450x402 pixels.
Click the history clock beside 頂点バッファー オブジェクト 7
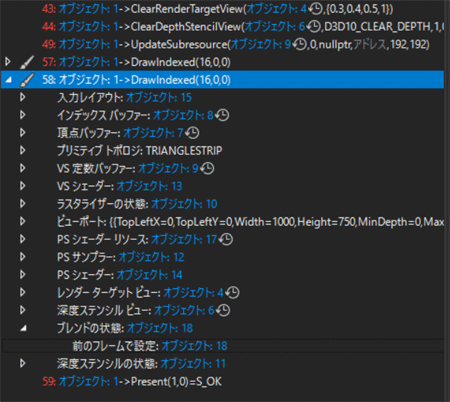192,133
